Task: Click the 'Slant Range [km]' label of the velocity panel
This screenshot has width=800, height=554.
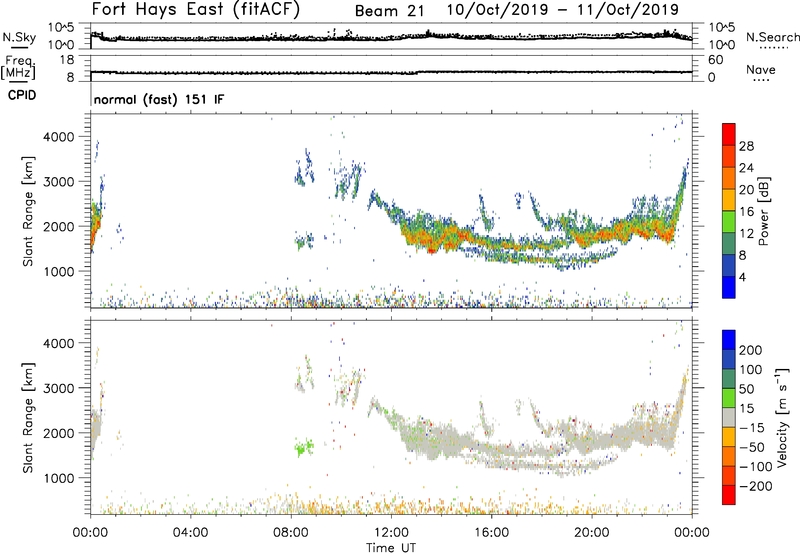Action: (28, 418)
